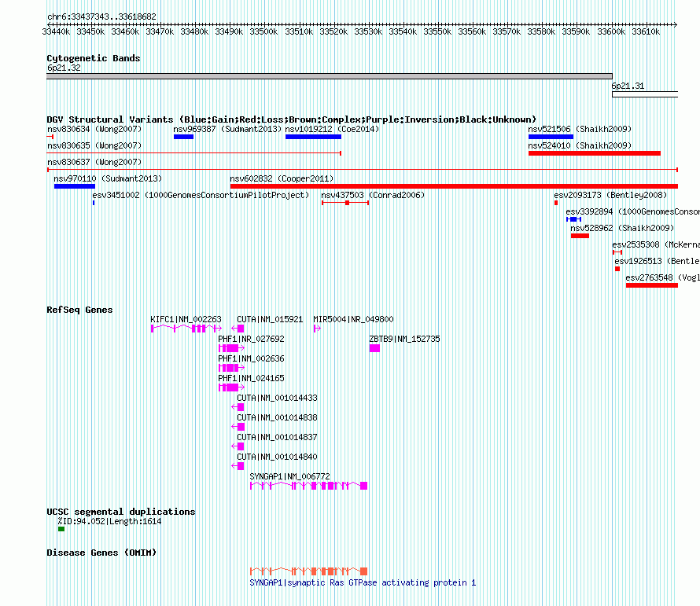
Task: Select the nsv969387 blue gain bar
Action: tap(183, 137)
